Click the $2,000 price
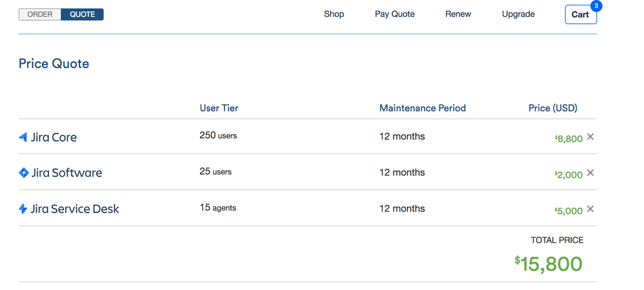The width and height of the screenshot is (644, 290). coord(569,175)
